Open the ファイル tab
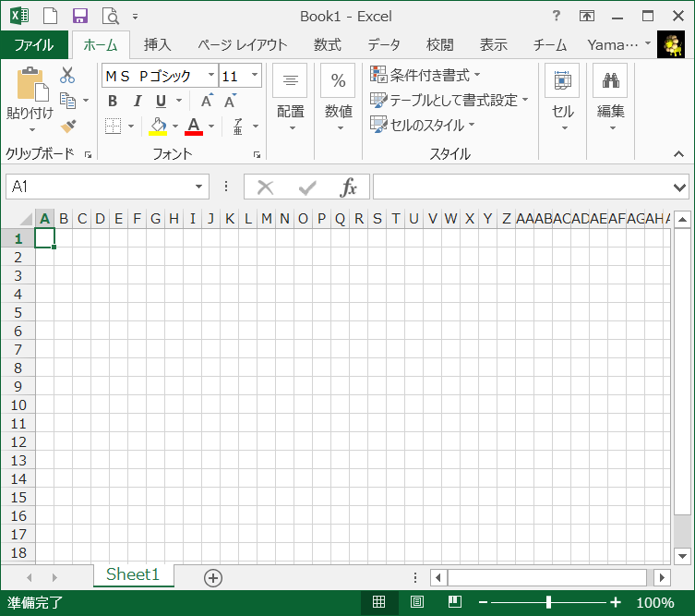The width and height of the screenshot is (695, 616). point(34,45)
